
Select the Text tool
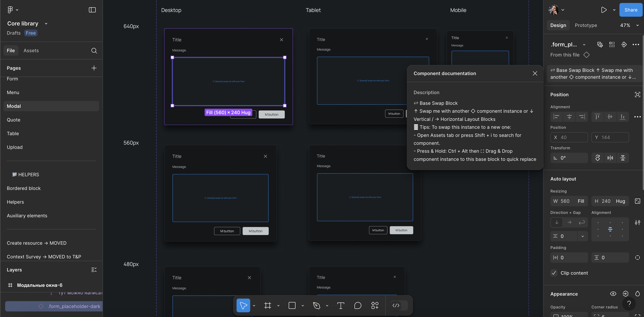click(x=341, y=305)
